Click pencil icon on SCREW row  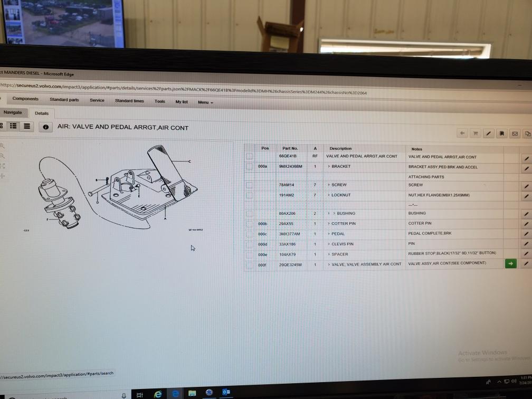[526, 186]
